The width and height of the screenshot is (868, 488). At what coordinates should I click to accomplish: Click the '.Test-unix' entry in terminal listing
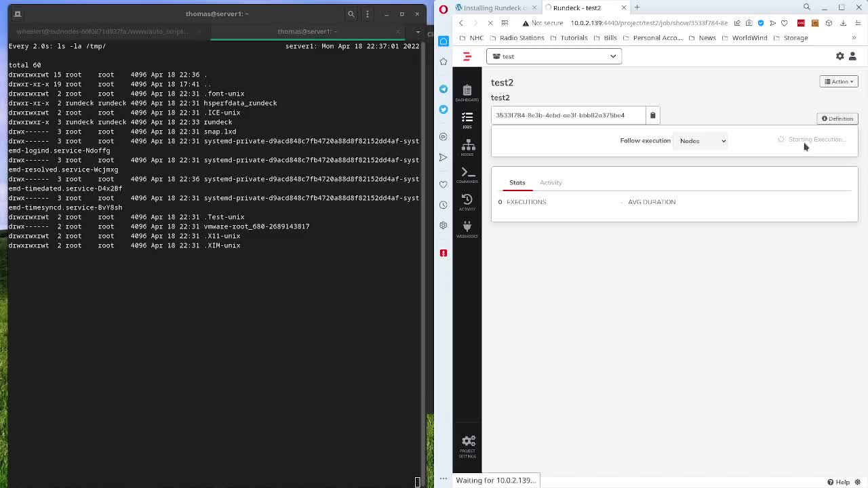(224, 217)
